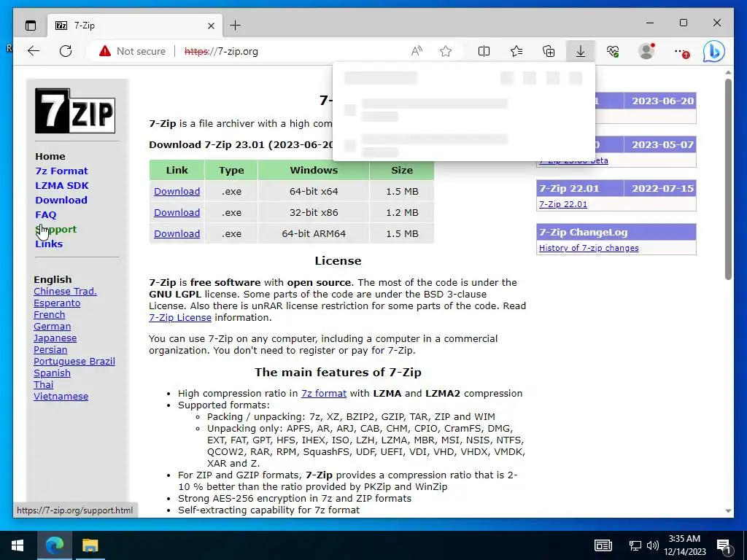Open the Favorites list icon
This screenshot has width=747, height=560.
[516, 51]
